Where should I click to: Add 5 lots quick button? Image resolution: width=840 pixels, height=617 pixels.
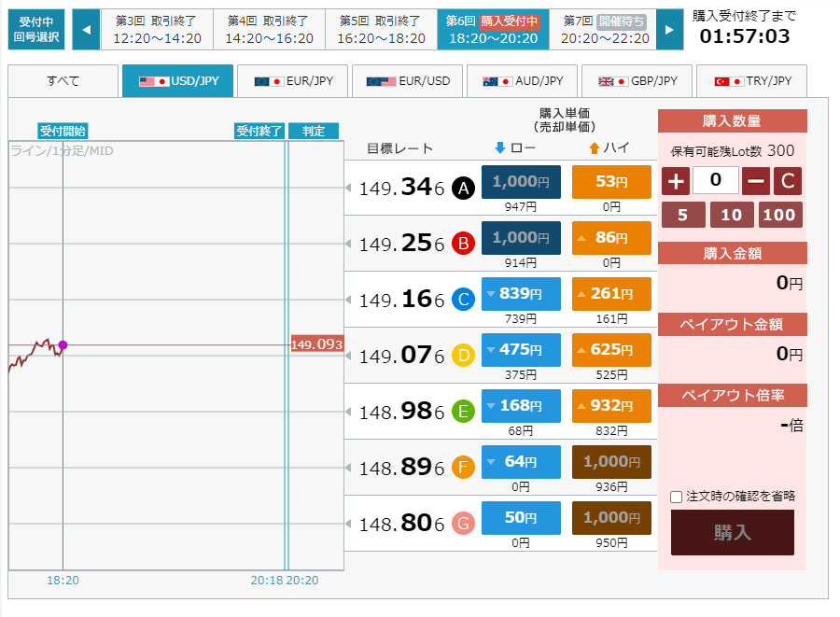coord(683,215)
